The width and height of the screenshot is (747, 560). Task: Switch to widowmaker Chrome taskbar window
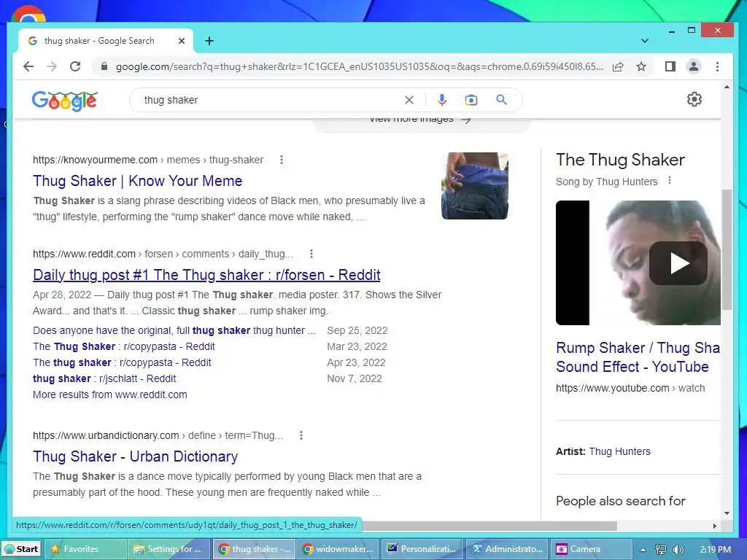(338, 549)
